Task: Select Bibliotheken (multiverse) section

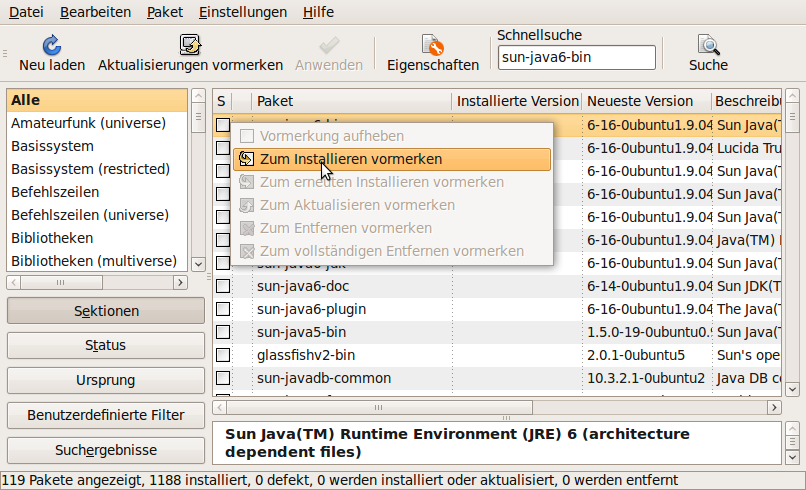Action: [97, 261]
